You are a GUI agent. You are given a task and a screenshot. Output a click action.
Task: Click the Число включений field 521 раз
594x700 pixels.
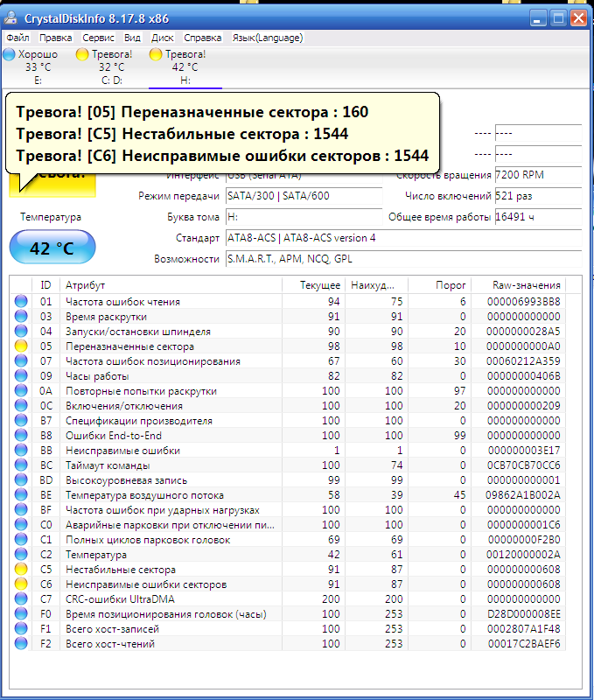[538, 196]
